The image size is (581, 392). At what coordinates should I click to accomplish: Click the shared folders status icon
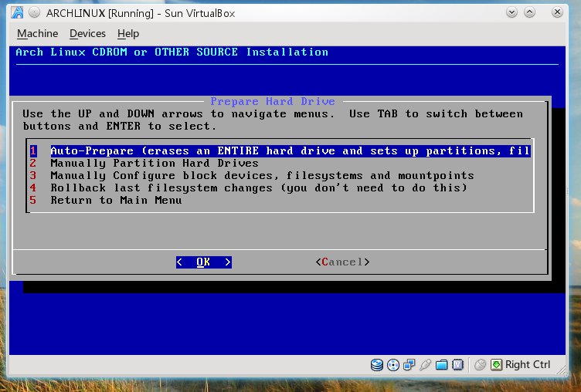click(441, 365)
